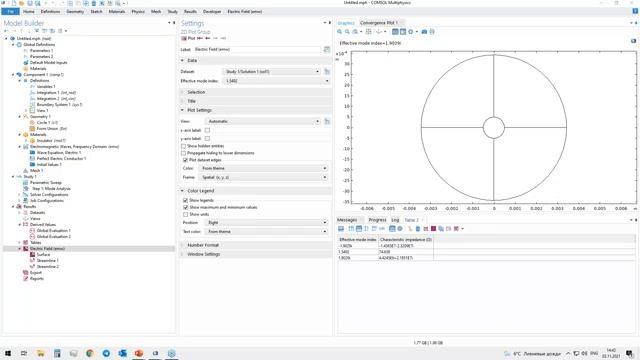Click the Outlook icon in taskbar

coord(122,353)
